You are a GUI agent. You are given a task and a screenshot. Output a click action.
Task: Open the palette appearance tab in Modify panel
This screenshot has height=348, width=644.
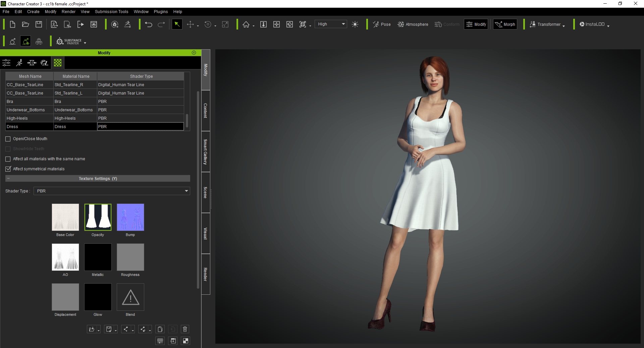point(44,63)
